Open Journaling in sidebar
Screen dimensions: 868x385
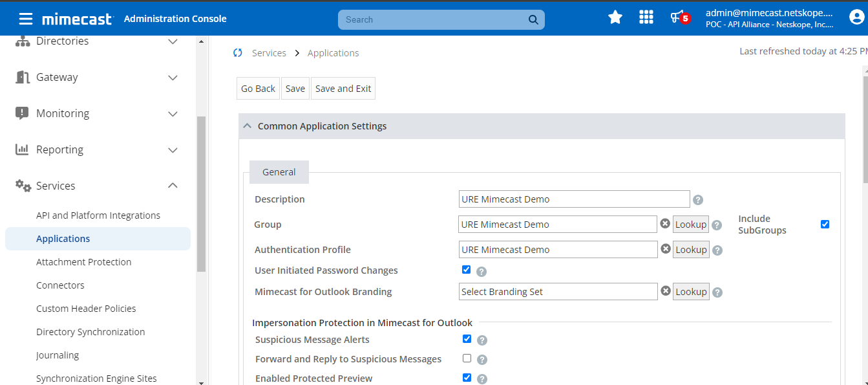[58, 355]
